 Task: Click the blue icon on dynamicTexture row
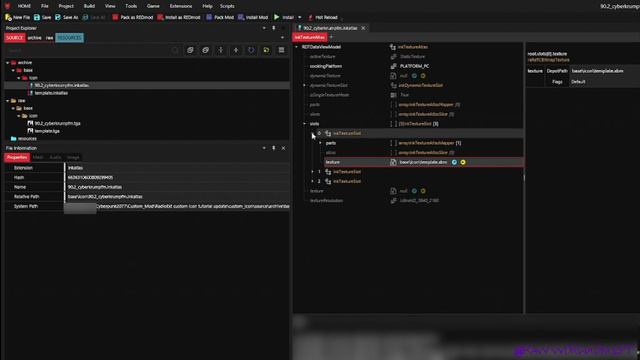pyautogui.click(x=414, y=76)
